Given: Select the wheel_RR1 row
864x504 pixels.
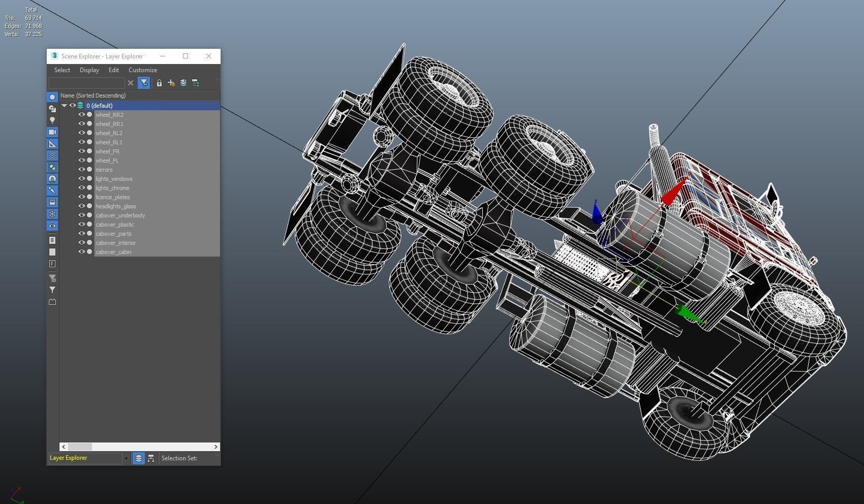Looking at the screenshot, I should [157, 124].
